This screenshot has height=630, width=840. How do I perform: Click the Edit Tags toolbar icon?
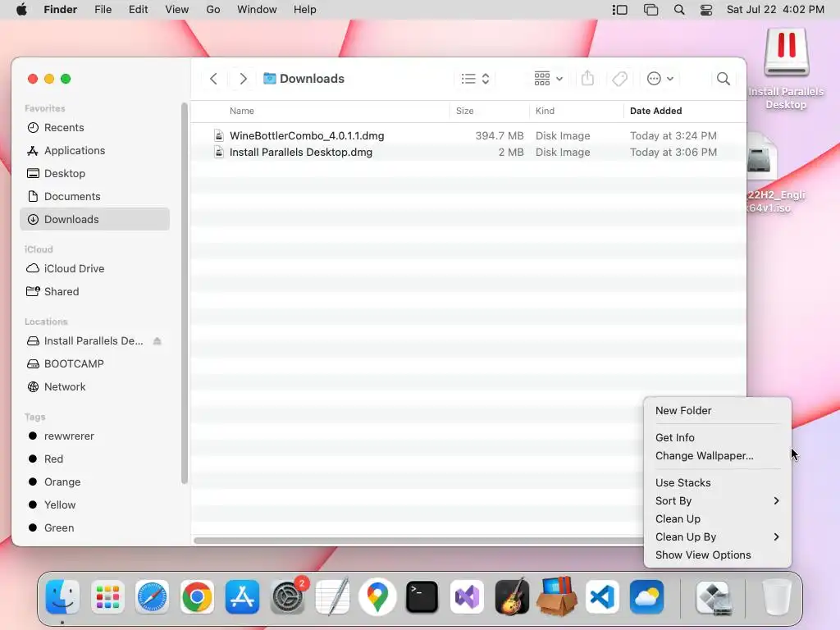[620, 79]
